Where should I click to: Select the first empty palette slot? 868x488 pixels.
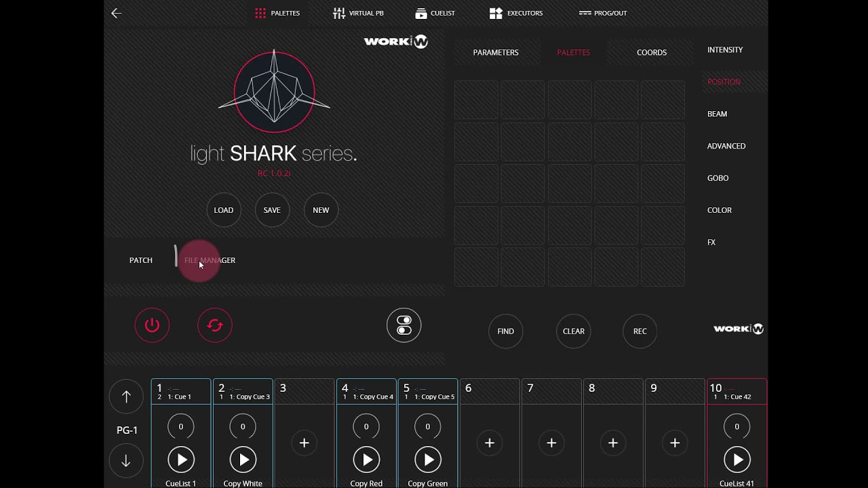[476, 100]
